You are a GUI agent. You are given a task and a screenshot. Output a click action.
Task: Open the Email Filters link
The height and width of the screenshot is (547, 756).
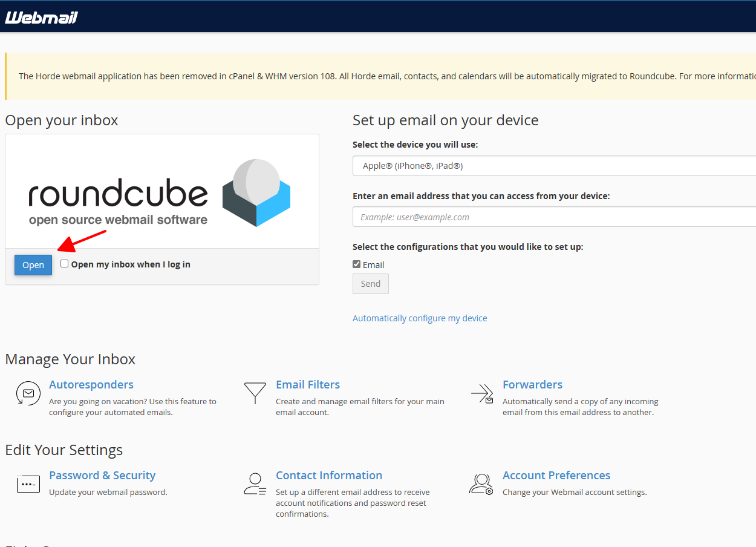pos(308,385)
